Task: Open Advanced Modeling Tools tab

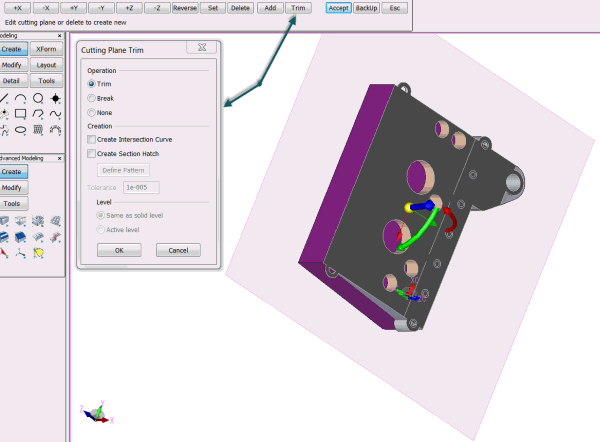Action: tap(12, 203)
